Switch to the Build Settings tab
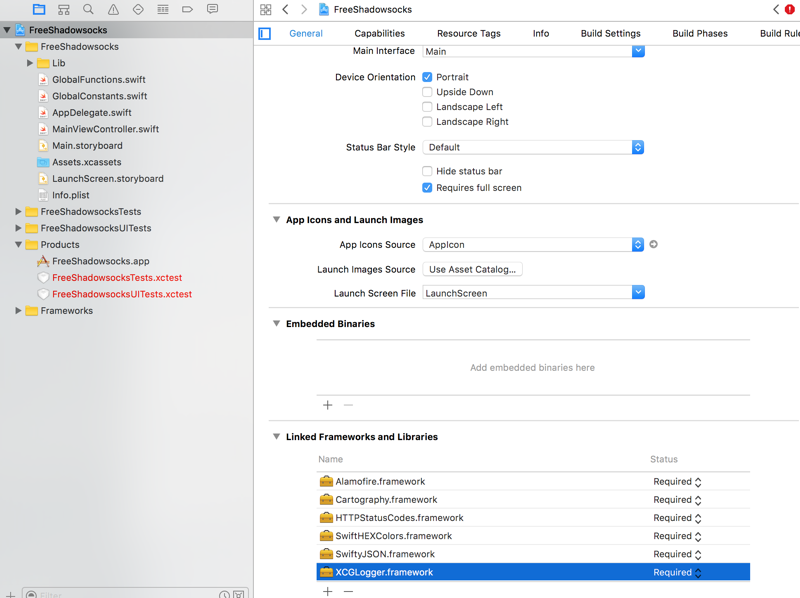Screen dimensions: 800x598 click(x=610, y=33)
